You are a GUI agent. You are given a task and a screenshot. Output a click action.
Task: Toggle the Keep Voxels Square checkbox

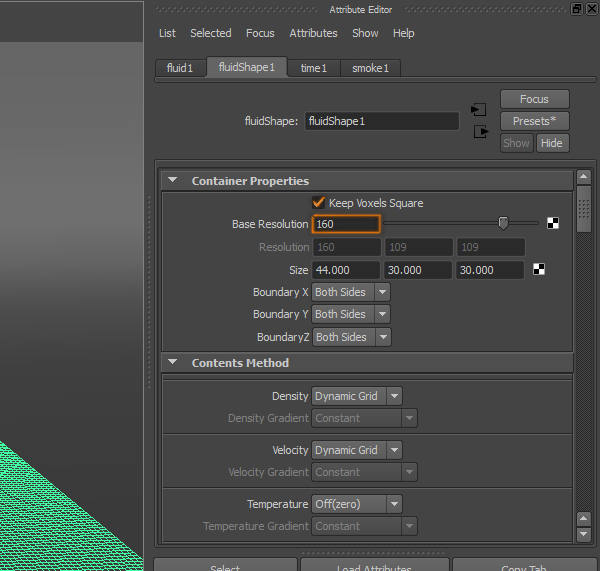pyautogui.click(x=320, y=203)
